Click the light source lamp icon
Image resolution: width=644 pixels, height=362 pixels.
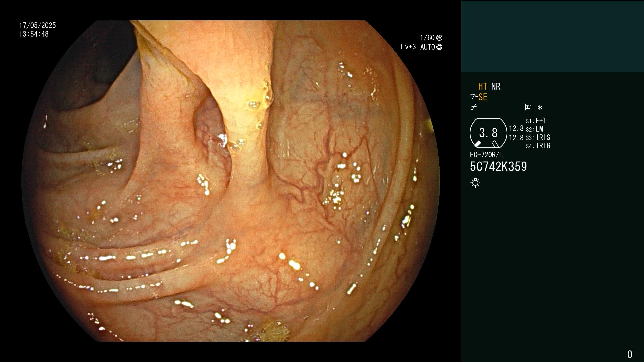click(475, 183)
